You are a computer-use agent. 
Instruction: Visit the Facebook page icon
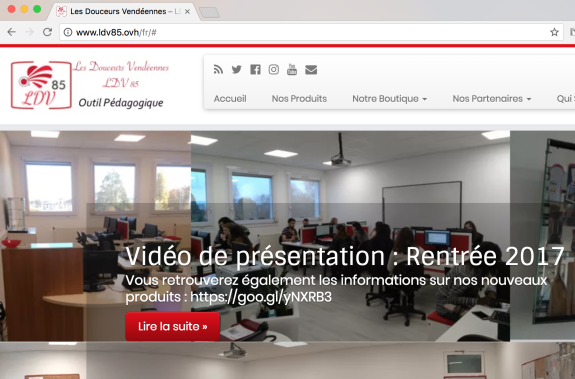(x=255, y=69)
